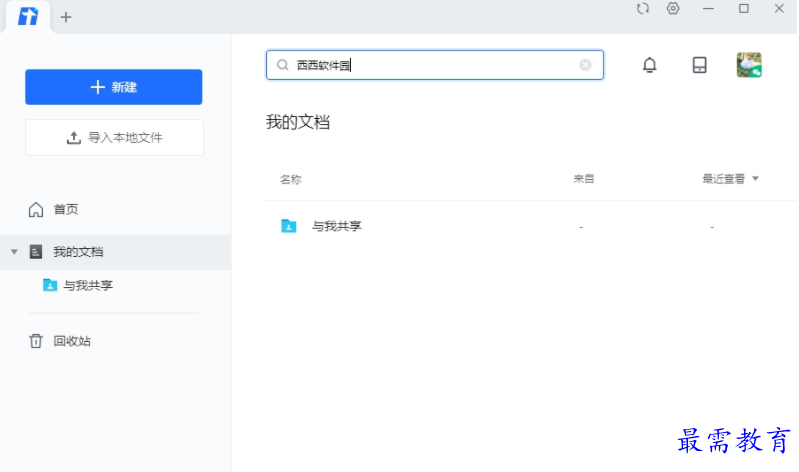Clear the search text with X icon

coord(585,65)
